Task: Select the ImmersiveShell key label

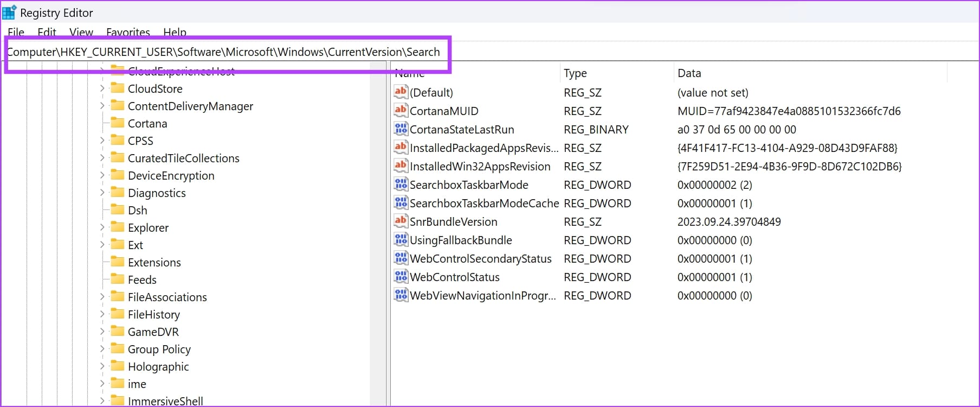Action: pyautogui.click(x=165, y=401)
